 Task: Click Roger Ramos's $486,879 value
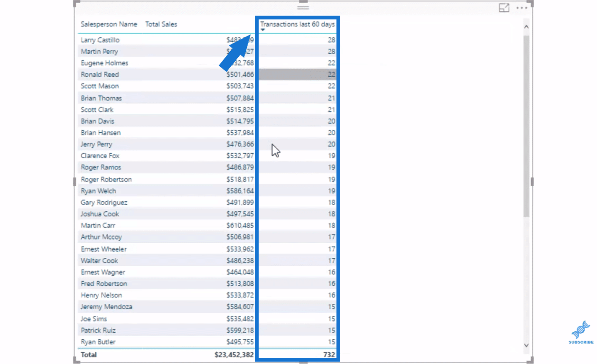point(240,167)
